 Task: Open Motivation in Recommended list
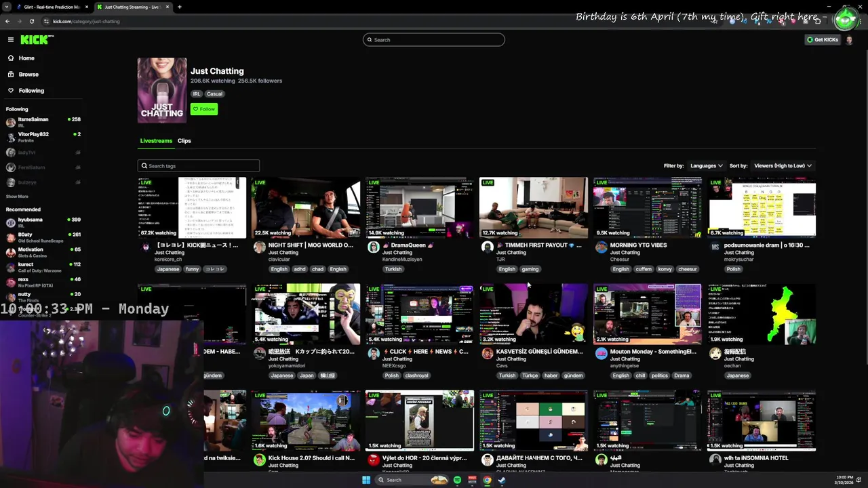click(x=43, y=252)
